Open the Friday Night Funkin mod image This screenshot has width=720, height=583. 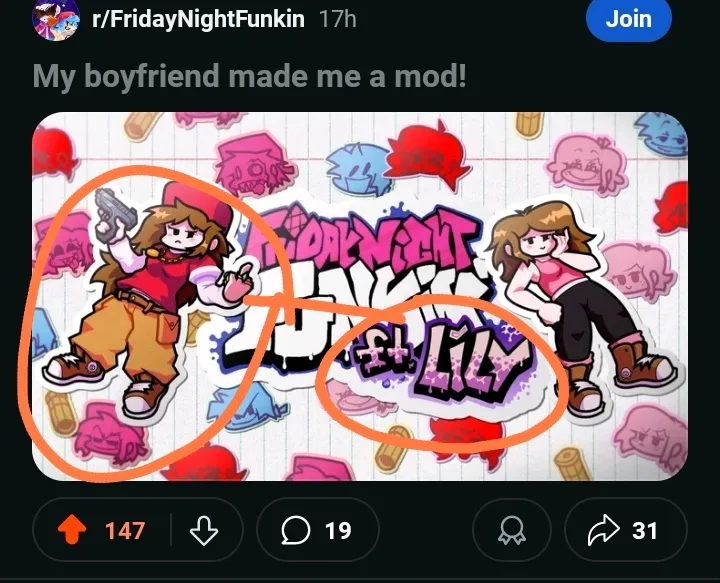(x=360, y=297)
